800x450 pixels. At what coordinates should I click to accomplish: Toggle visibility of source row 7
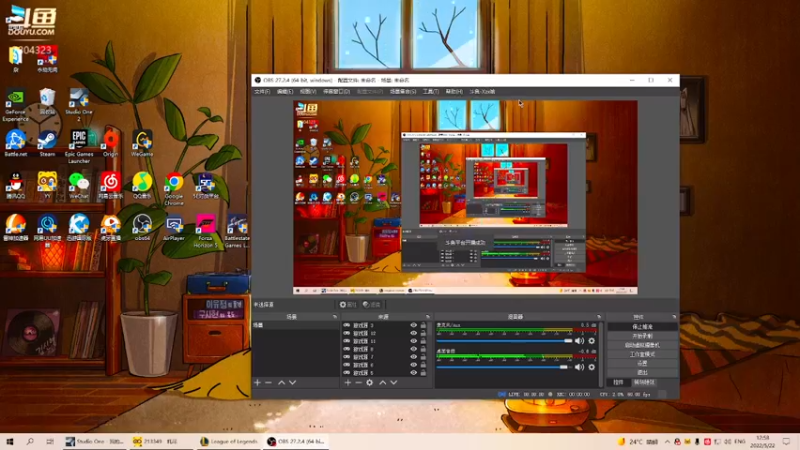click(413, 357)
